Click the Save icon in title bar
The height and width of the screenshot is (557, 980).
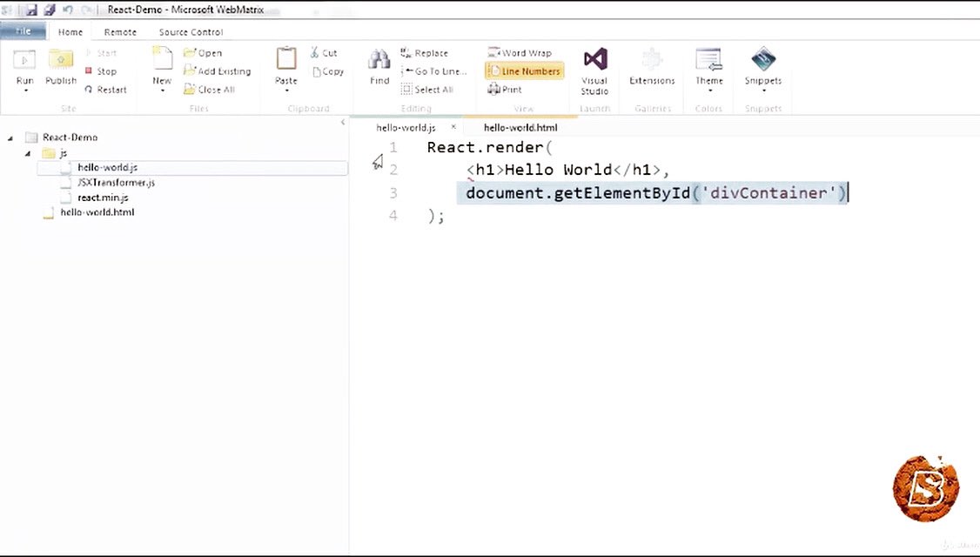coord(30,10)
